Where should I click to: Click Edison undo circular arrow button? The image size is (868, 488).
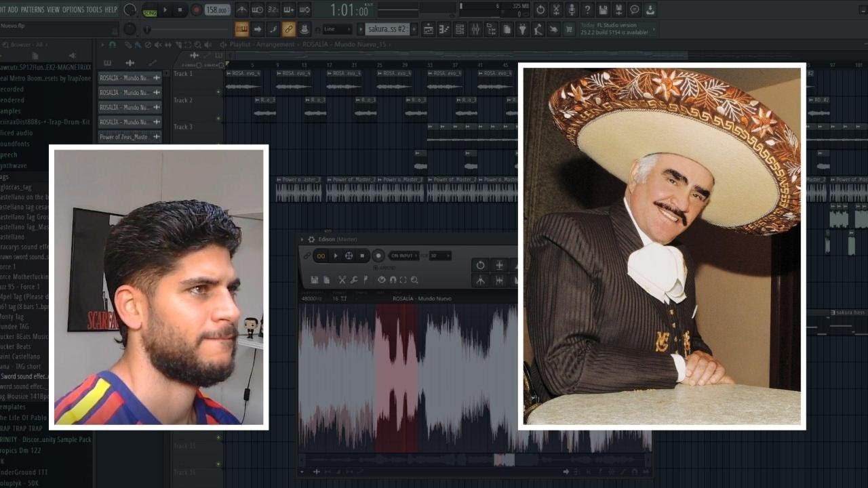[x=481, y=265]
